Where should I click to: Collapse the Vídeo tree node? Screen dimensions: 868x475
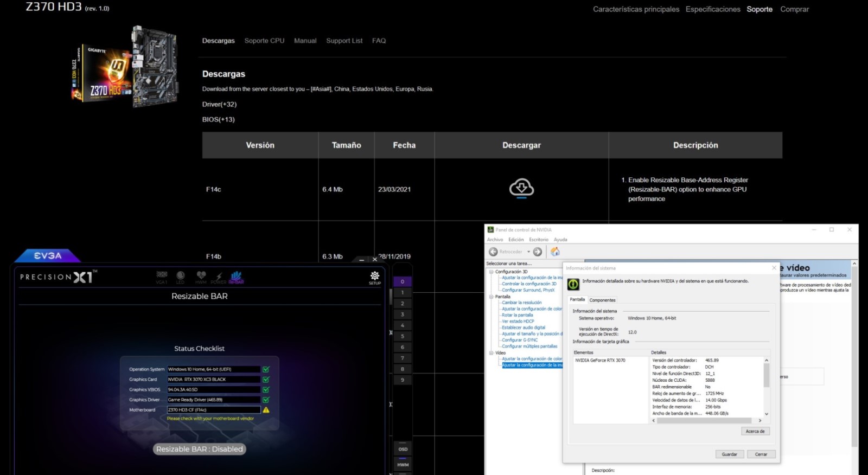[492, 353]
